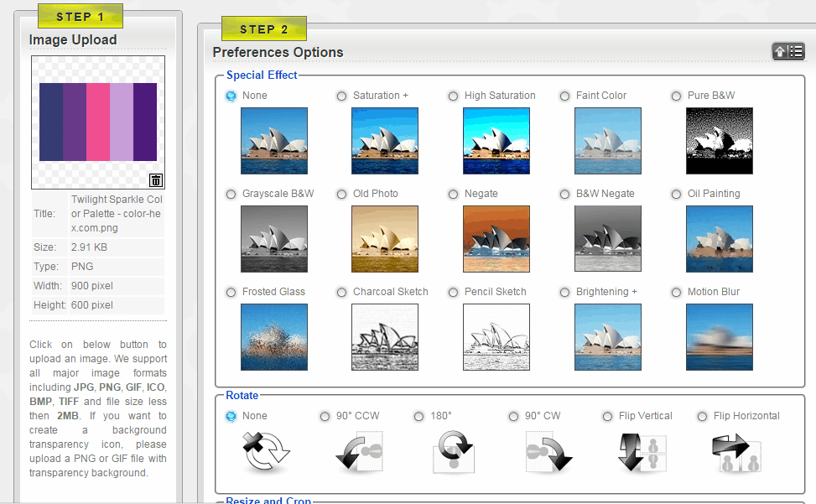Choose the High Saturation radio option
The image size is (816, 504).
click(x=453, y=96)
